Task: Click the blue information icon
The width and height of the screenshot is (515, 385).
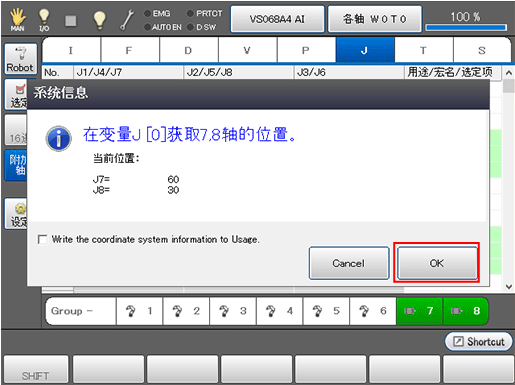Action: click(59, 138)
